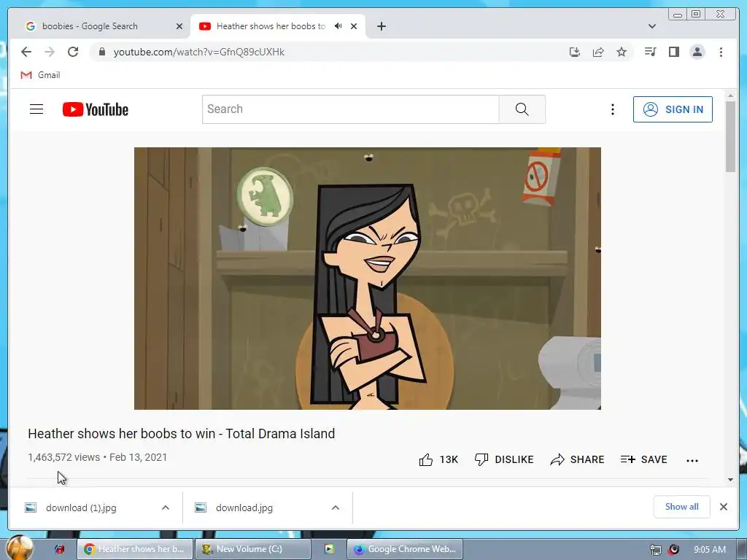Viewport: 747px width, 560px height.
Task: Click the install/download page icon in address bar
Action: tap(575, 52)
